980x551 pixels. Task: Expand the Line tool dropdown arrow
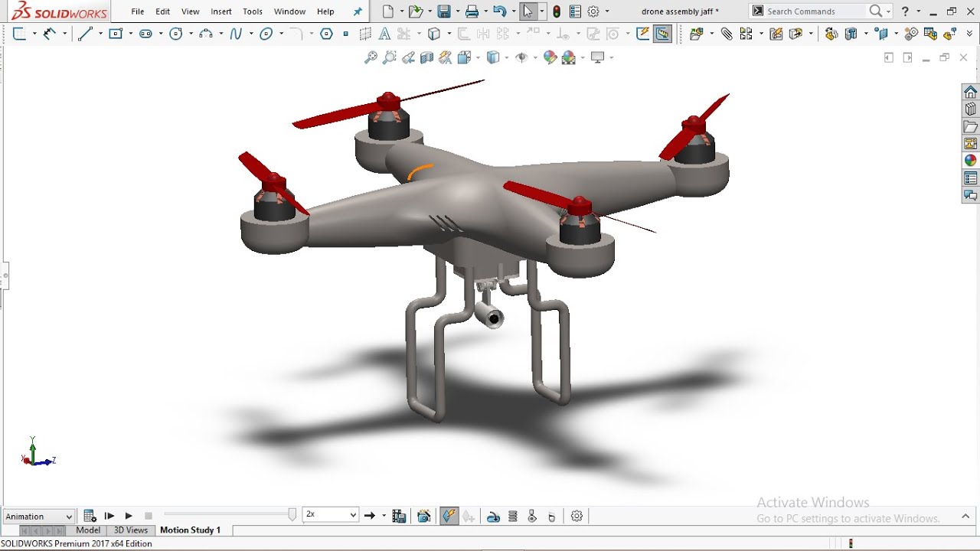coord(100,34)
